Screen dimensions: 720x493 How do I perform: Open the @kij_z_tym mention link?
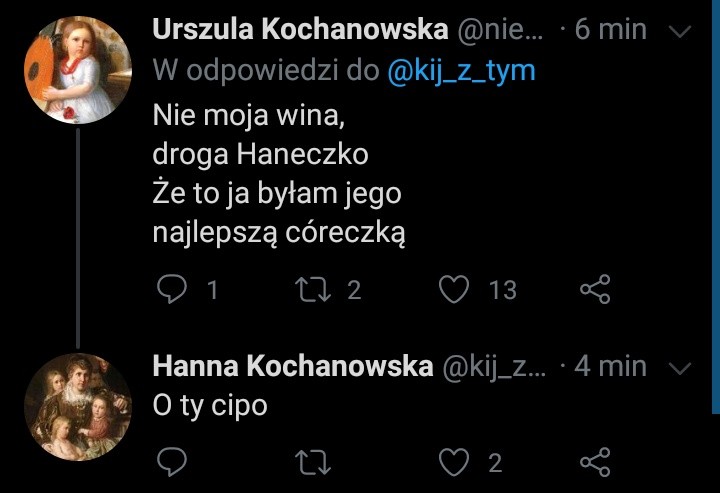[x=460, y=72]
